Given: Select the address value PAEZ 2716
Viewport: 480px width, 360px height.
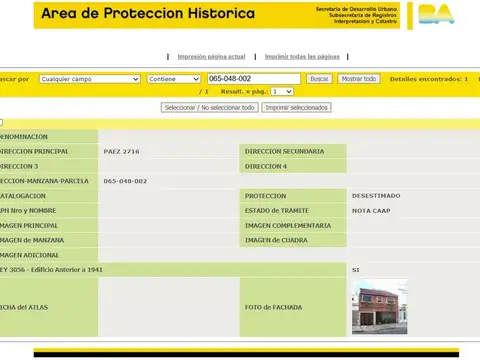Looking at the screenshot, I should [121, 151].
